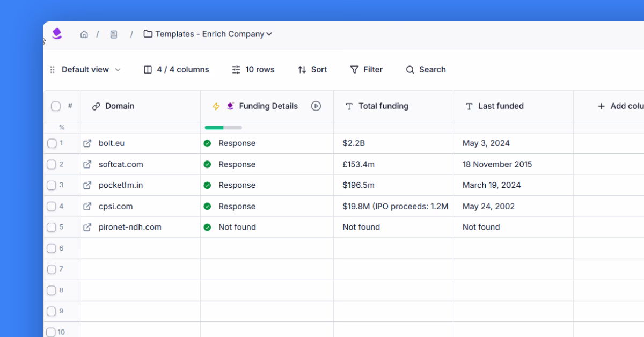Click the % summary row label
Viewport: 644px width, 337px height.
62,128
